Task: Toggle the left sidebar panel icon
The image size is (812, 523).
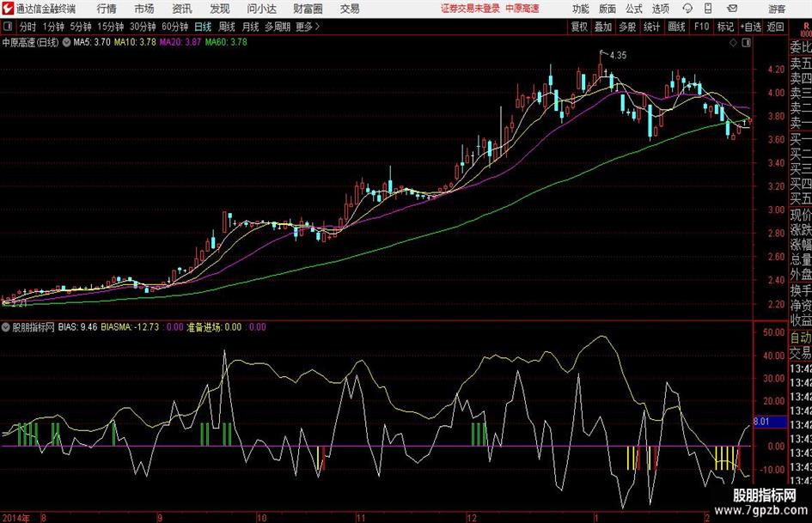Action: 8,27
